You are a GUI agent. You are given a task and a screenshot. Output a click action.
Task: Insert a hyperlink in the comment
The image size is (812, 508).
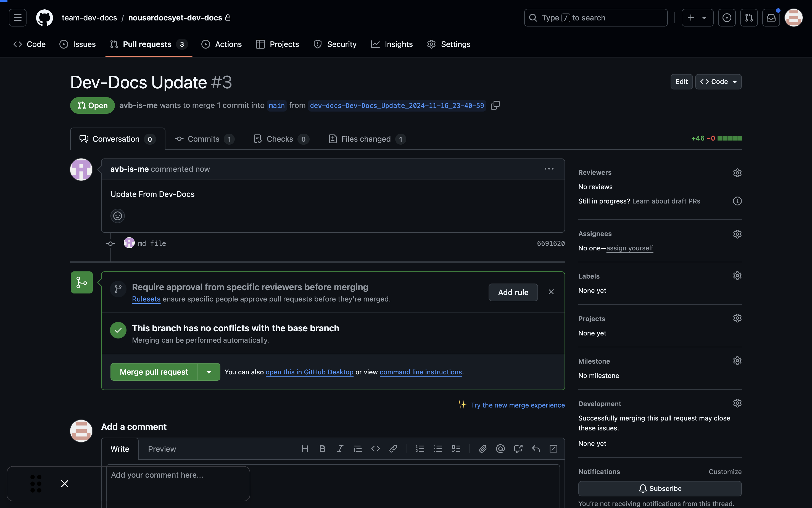pos(393,449)
